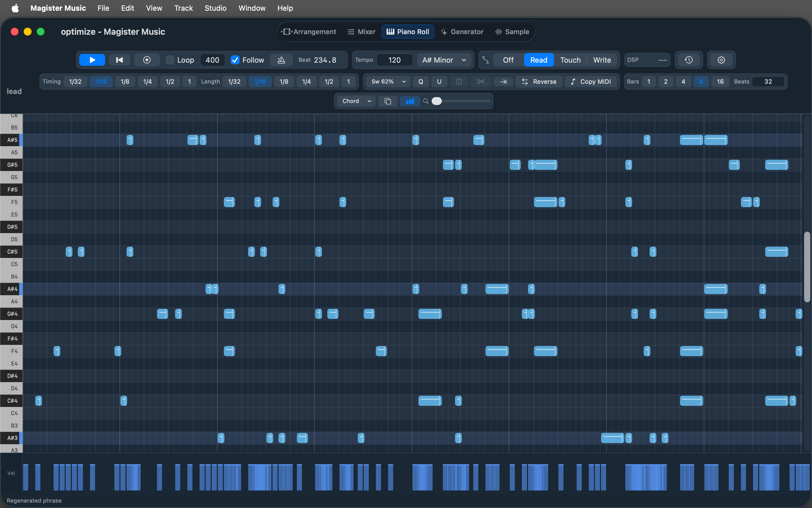
Task: Open the A# Minor key dropdown
Action: (444, 60)
